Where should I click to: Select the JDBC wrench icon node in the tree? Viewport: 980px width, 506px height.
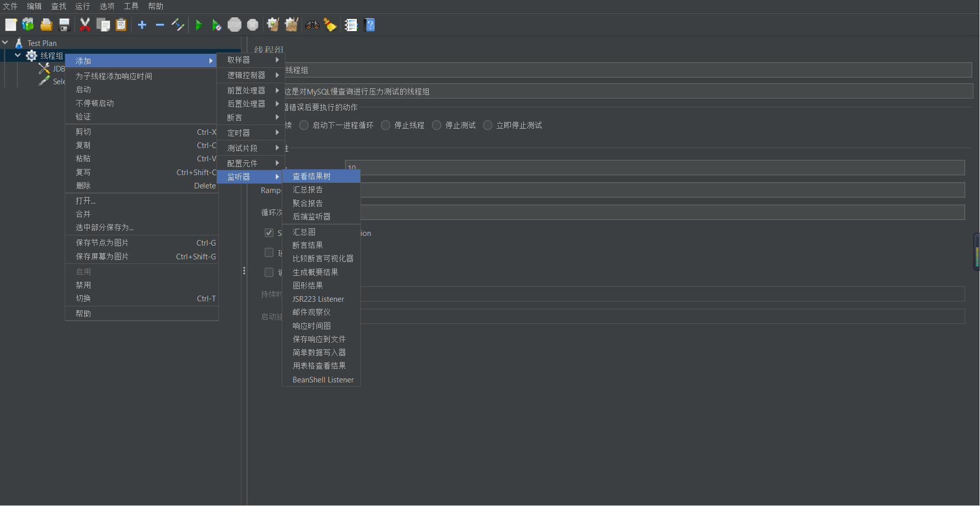pyautogui.click(x=44, y=68)
